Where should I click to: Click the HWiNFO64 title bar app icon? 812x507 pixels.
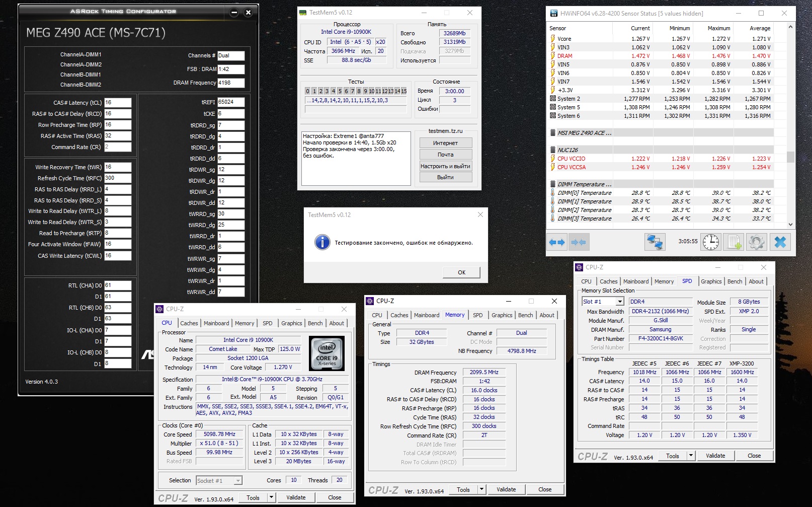tap(554, 13)
